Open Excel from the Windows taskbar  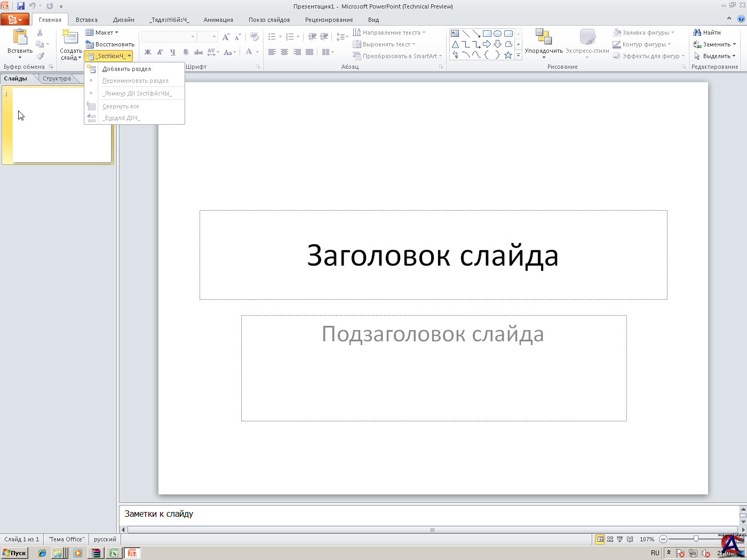click(114, 553)
